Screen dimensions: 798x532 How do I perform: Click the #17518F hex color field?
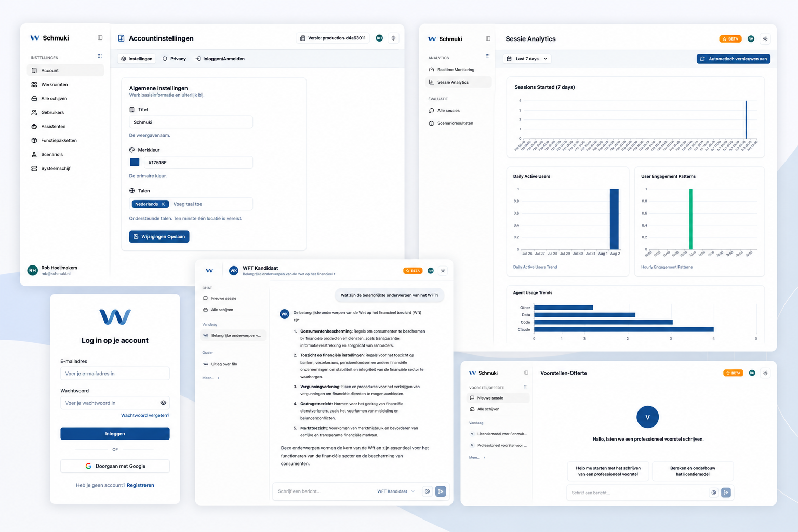point(198,163)
